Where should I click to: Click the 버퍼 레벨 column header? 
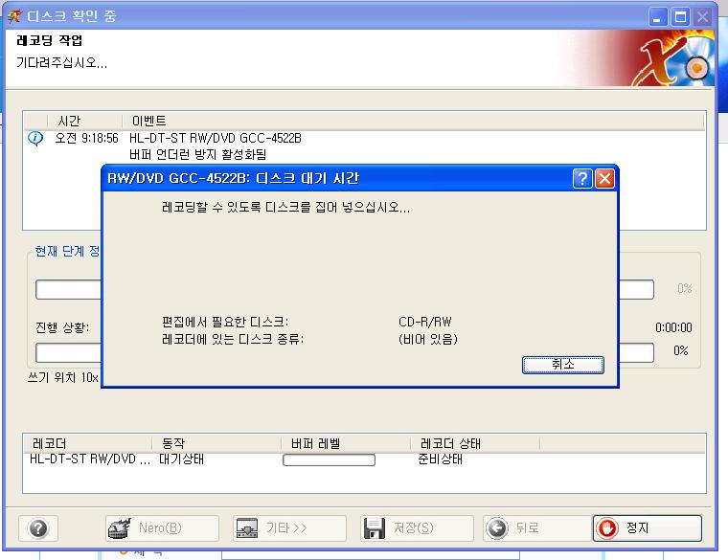point(346,443)
